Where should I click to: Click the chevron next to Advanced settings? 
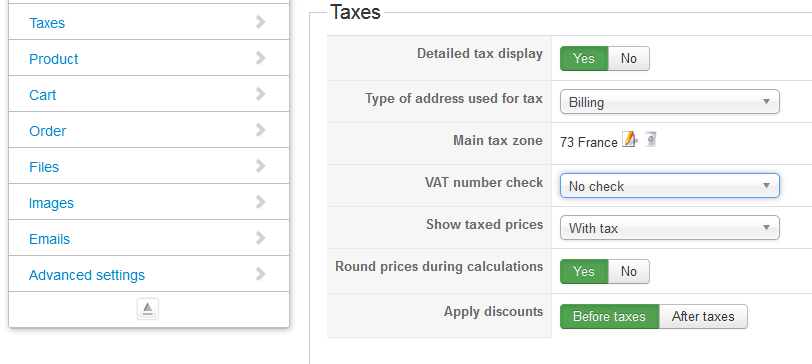(260, 273)
